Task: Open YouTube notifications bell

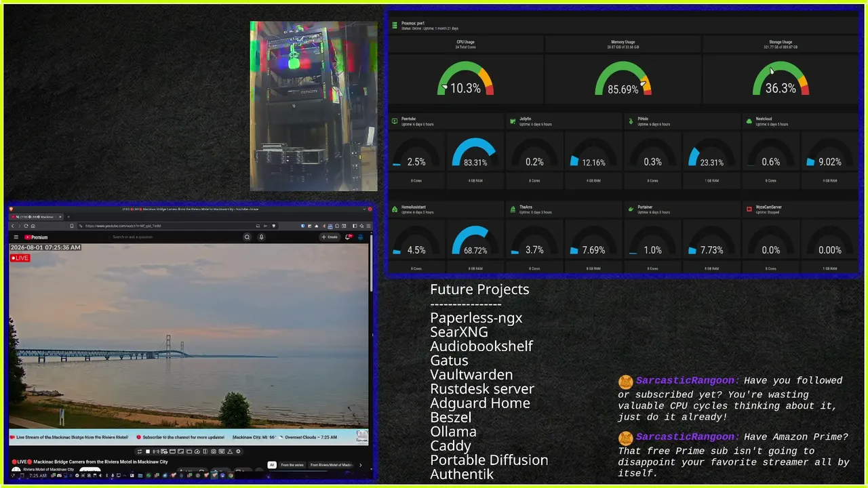Action: tap(349, 237)
